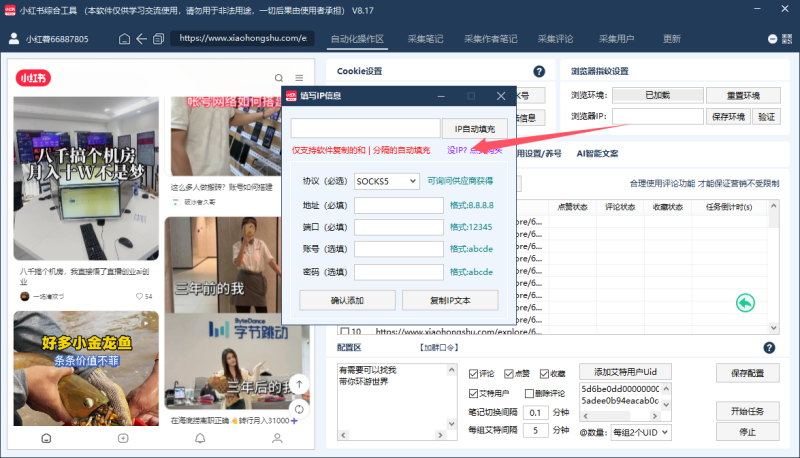Click the 已加载 browser environment button
This screenshot has height=458, width=800.
658,95
